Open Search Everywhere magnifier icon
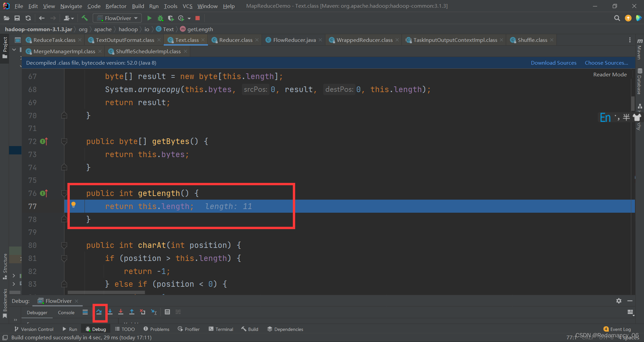Image resolution: width=644 pixels, height=342 pixels. pyautogui.click(x=617, y=18)
